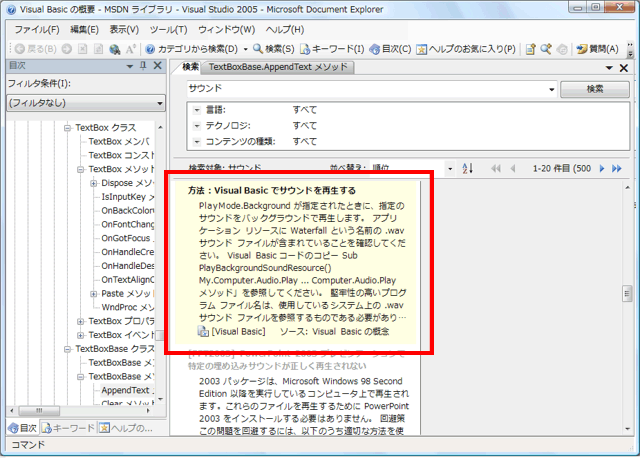640x458 pixels.
Task: Open dropdown arrow beside カテゴリから検索
Action: 245,49
